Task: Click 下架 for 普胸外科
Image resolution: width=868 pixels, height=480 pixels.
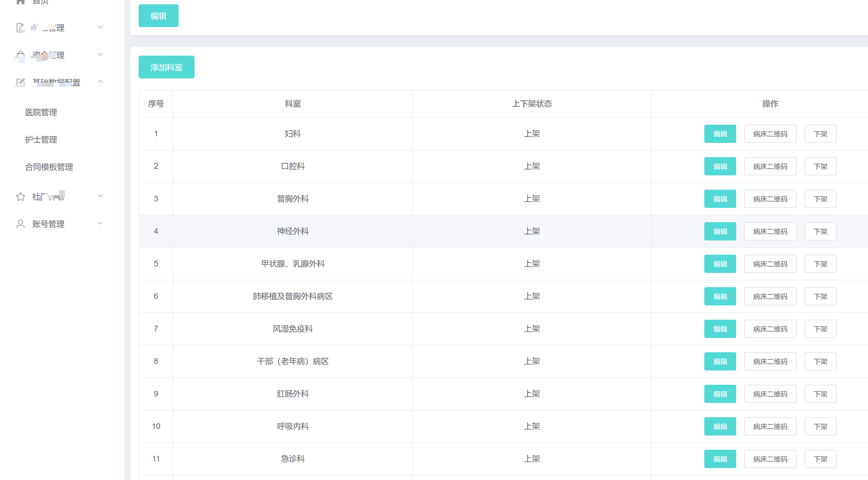Action: [820, 199]
